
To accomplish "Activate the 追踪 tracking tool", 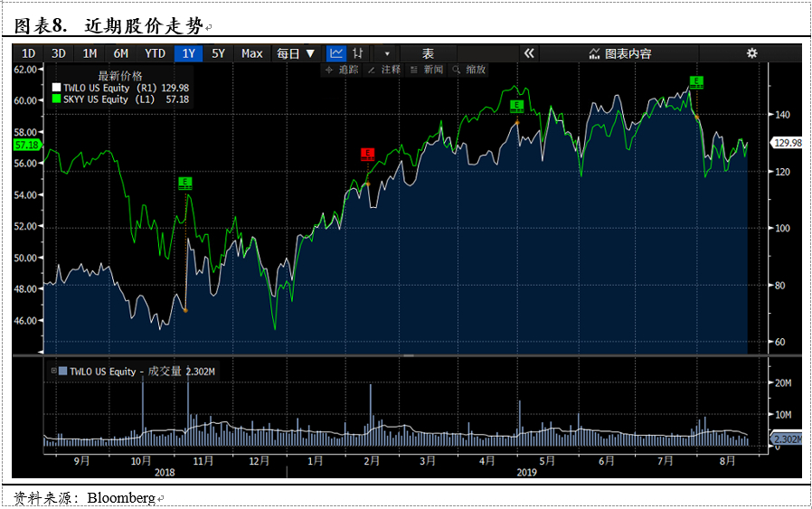I will pyautogui.click(x=342, y=70).
